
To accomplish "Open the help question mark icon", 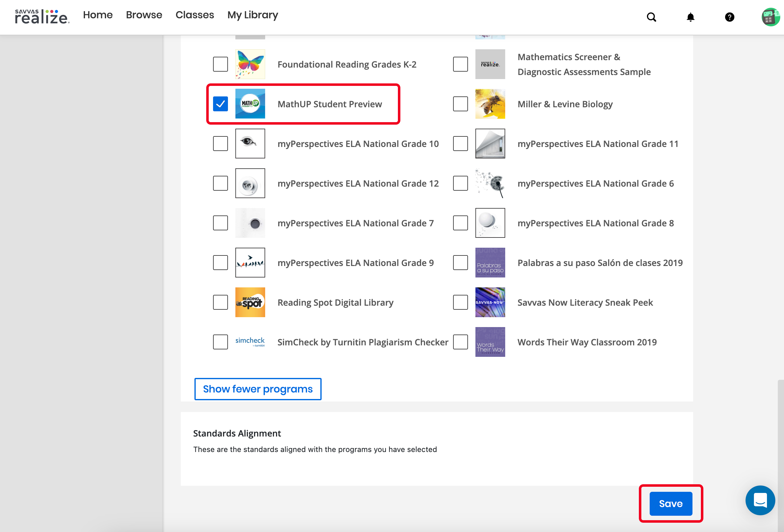I will pyautogui.click(x=730, y=17).
